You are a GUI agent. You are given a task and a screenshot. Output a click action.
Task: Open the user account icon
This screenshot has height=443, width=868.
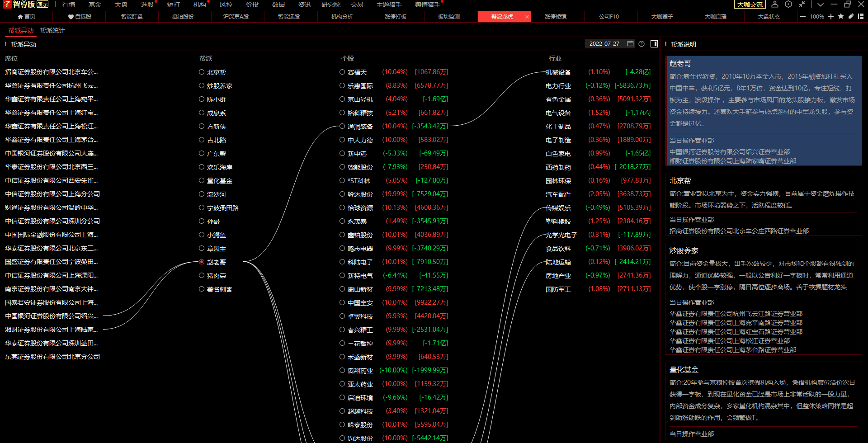click(x=775, y=5)
